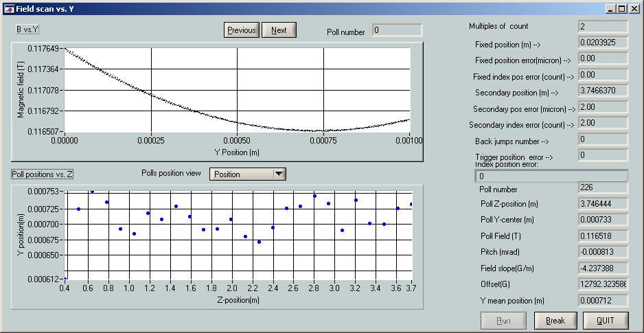Click the Fixed position (m) value field

pyautogui.click(x=603, y=43)
